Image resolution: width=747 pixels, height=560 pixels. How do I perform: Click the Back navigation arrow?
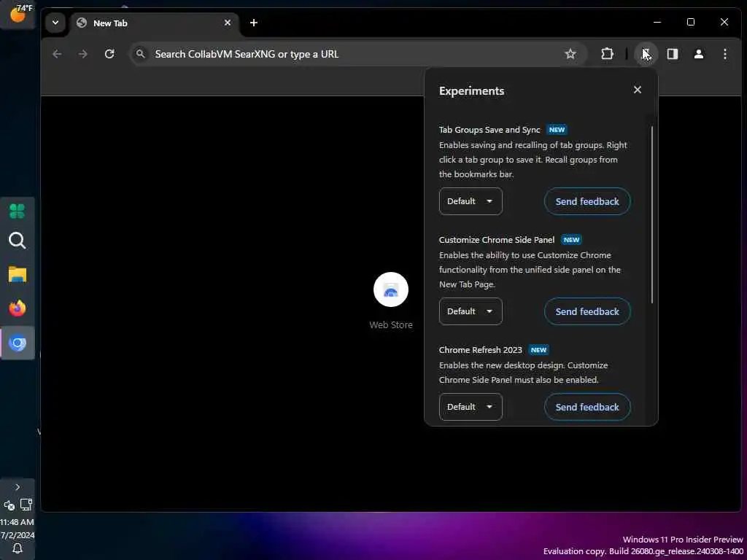pyautogui.click(x=57, y=54)
